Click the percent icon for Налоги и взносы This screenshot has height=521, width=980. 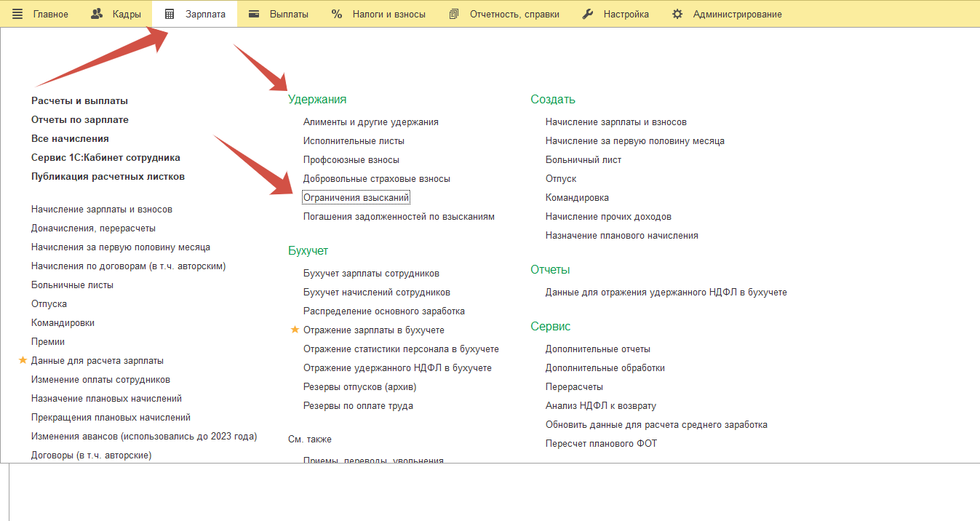point(337,14)
